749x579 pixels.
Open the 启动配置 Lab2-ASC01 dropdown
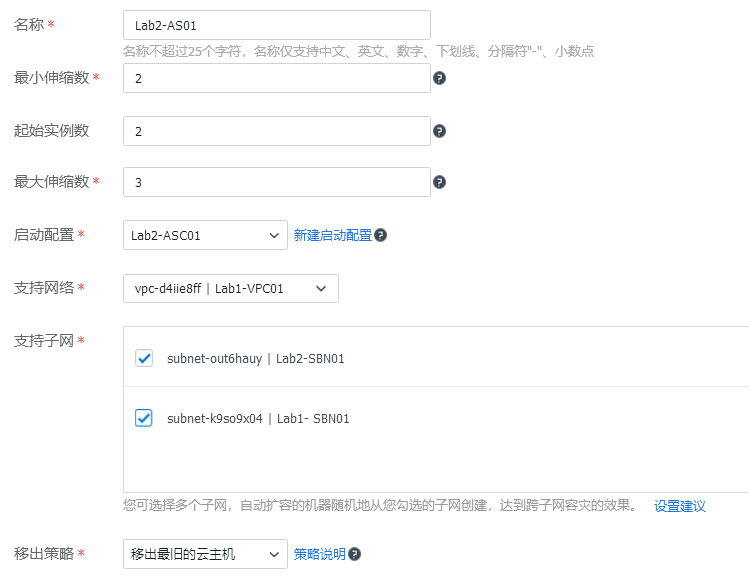[x=205, y=235]
